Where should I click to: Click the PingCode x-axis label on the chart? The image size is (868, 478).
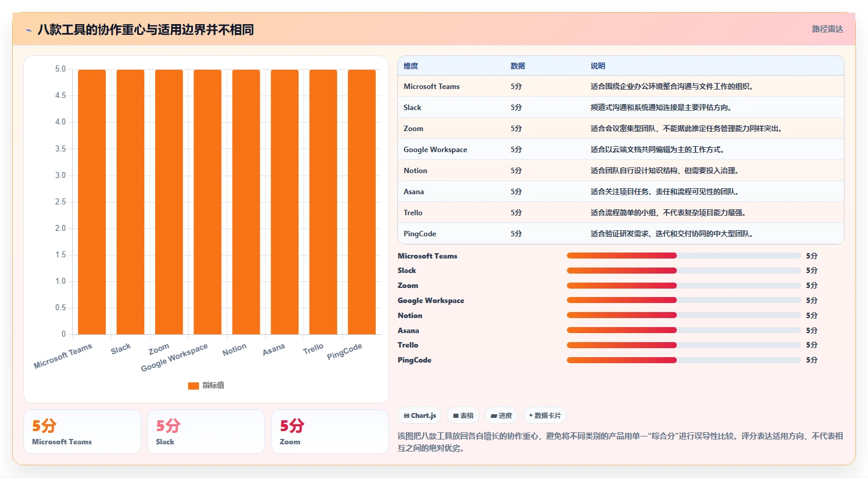tap(344, 352)
